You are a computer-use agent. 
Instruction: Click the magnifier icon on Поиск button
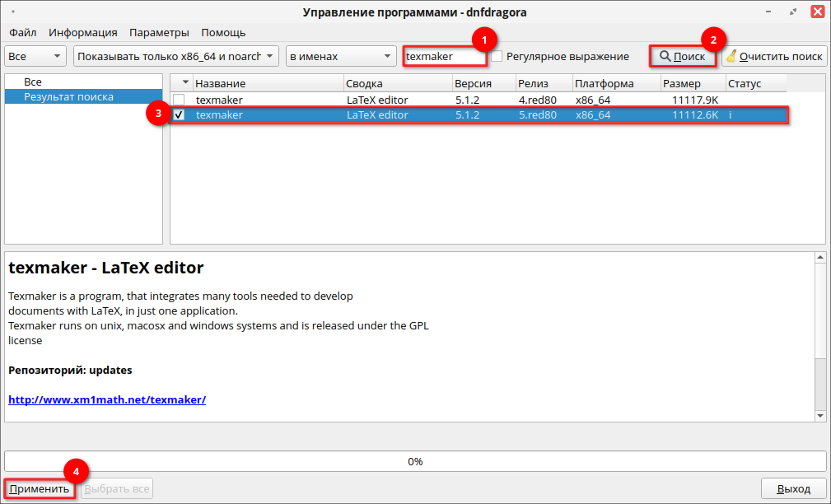tap(665, 56)
